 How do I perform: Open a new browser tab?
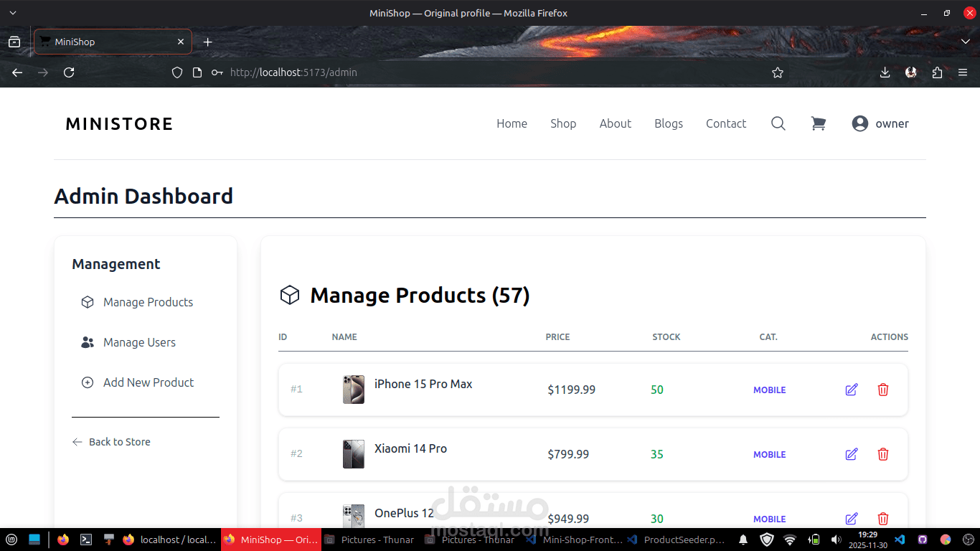208,42
